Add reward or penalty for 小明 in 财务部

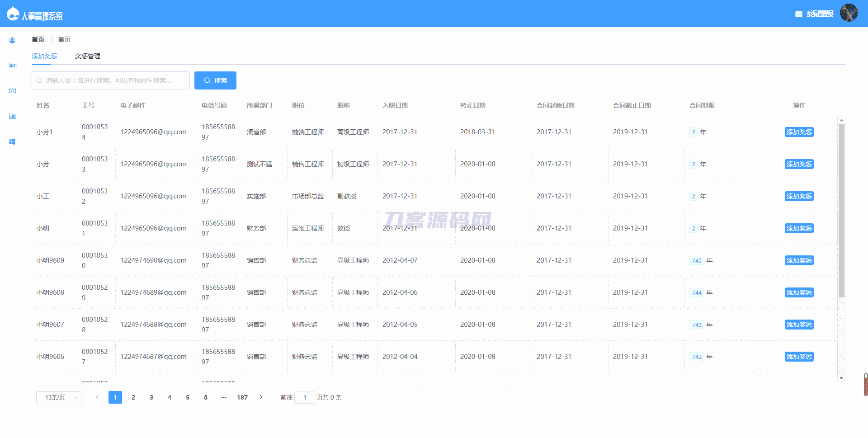click(799, 228)
